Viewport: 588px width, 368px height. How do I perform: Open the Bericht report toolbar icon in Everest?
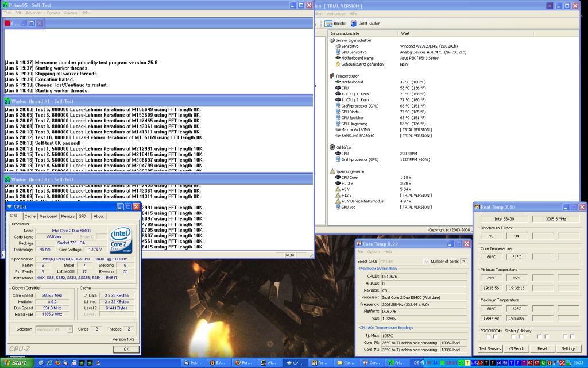328,24
